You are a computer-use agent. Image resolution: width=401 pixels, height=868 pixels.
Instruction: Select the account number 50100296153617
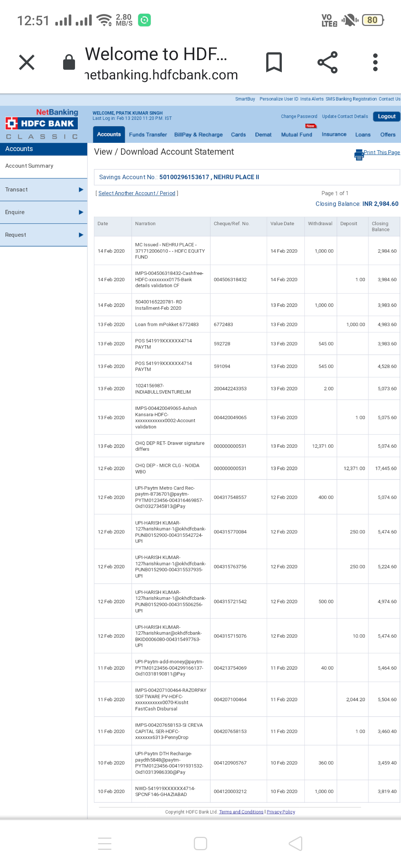pyautogui.click(x=184, y=177)
